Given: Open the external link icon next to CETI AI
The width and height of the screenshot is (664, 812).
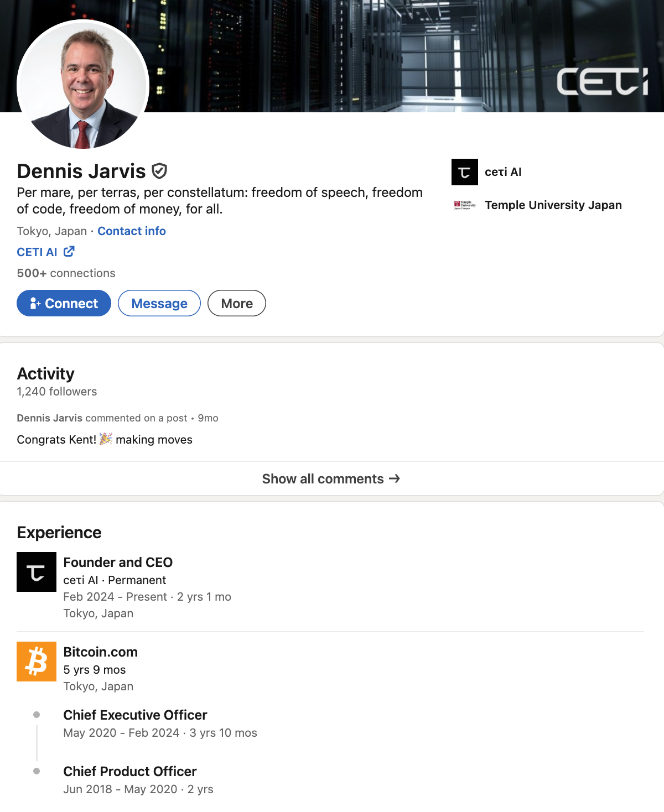Looking at the screenshot, I should [69, 252].
